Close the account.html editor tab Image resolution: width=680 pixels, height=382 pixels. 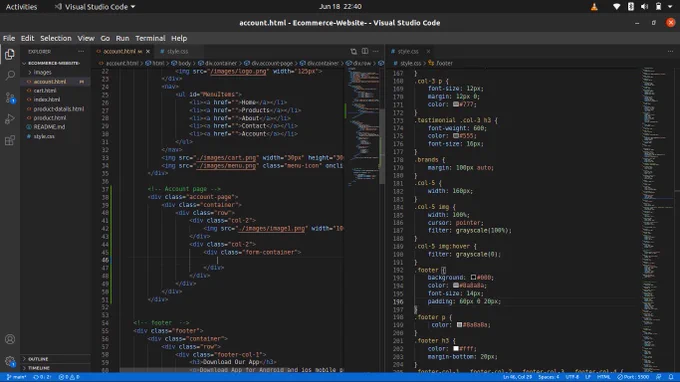point(148,51)
